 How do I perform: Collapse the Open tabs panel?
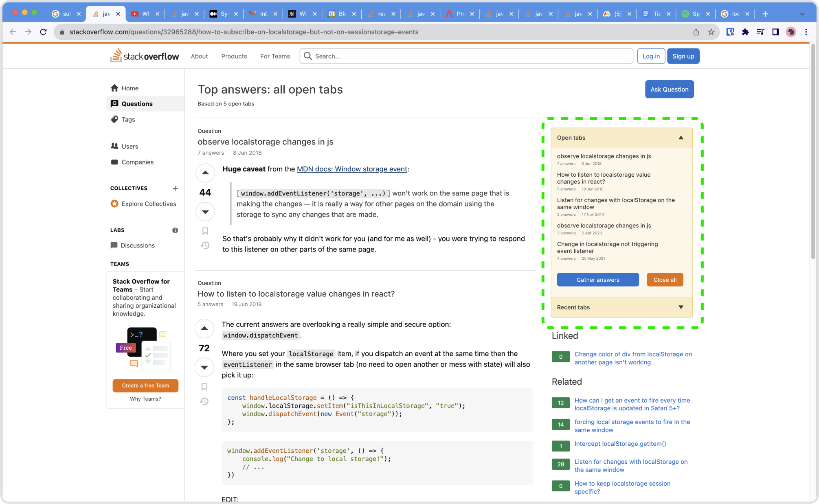click(681, 138)
